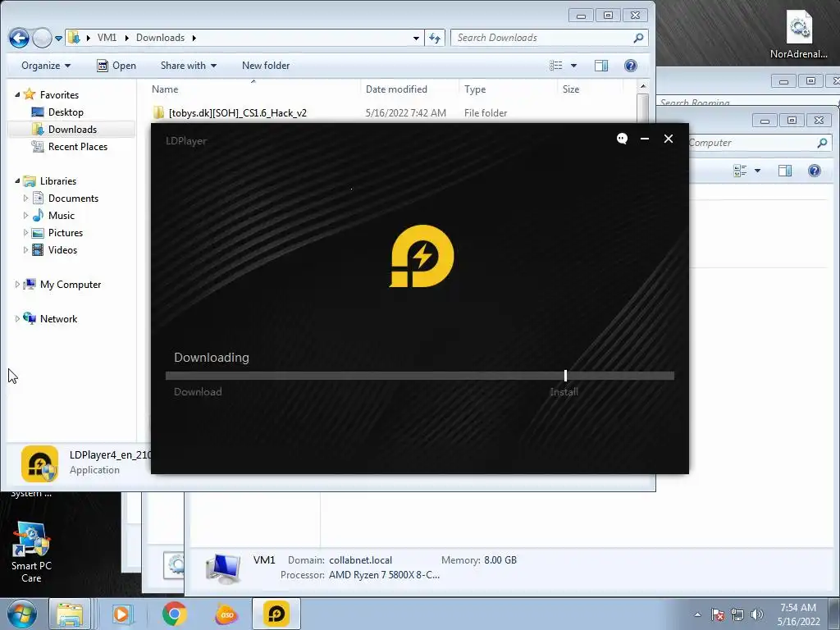
Task: Click the forward navigation arrow in Explorer
Action: 42,38
